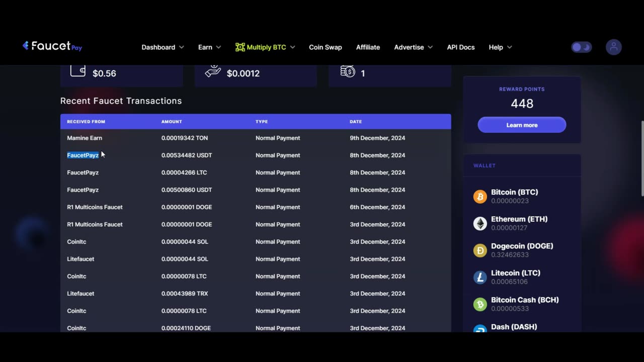Click the wallet icon beside $0.56
This screenshot has width=644, height=362.
point(78,71)
